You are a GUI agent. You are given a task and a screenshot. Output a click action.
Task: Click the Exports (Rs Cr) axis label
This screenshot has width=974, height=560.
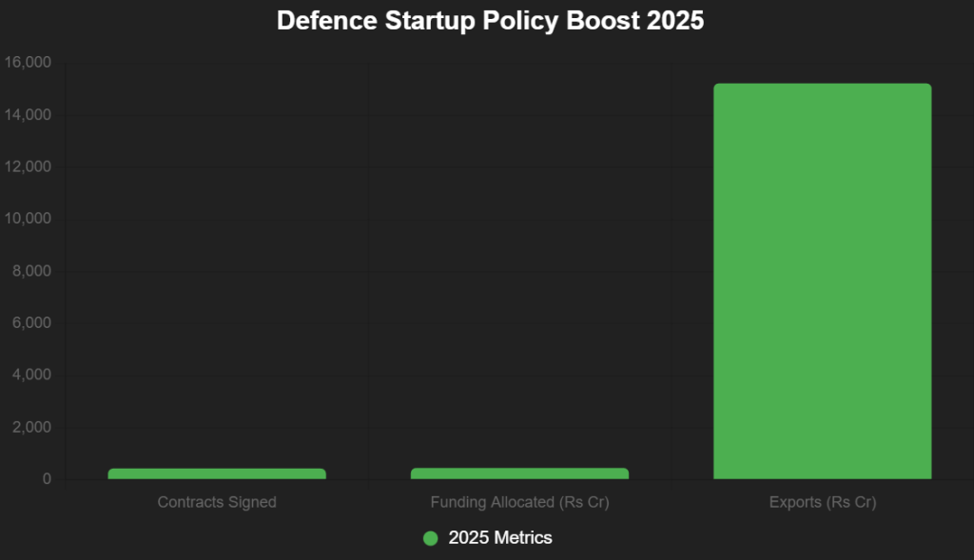(x=822, y=502)
